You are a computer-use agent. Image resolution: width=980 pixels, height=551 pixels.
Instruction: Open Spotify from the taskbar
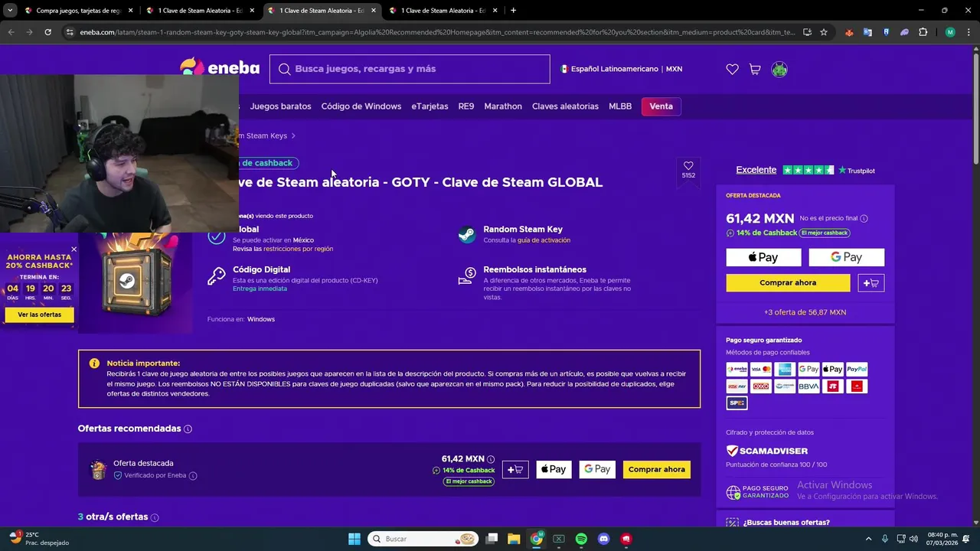(581, 539)
